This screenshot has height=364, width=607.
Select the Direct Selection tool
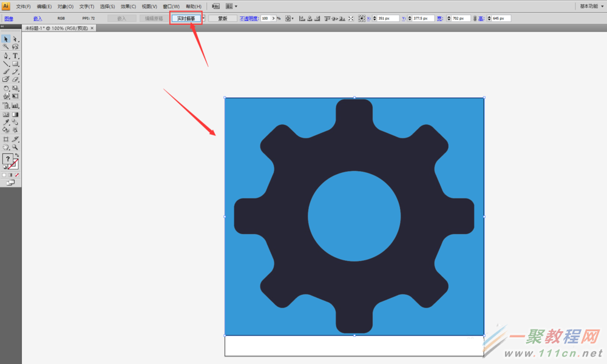[15, 39]
